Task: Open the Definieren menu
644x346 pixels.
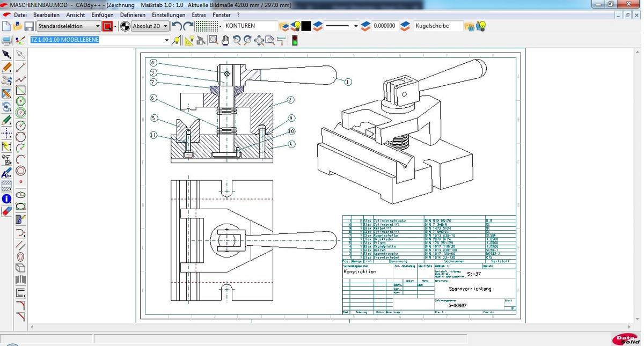Action: pyautogui.click(x=133, y=15)
